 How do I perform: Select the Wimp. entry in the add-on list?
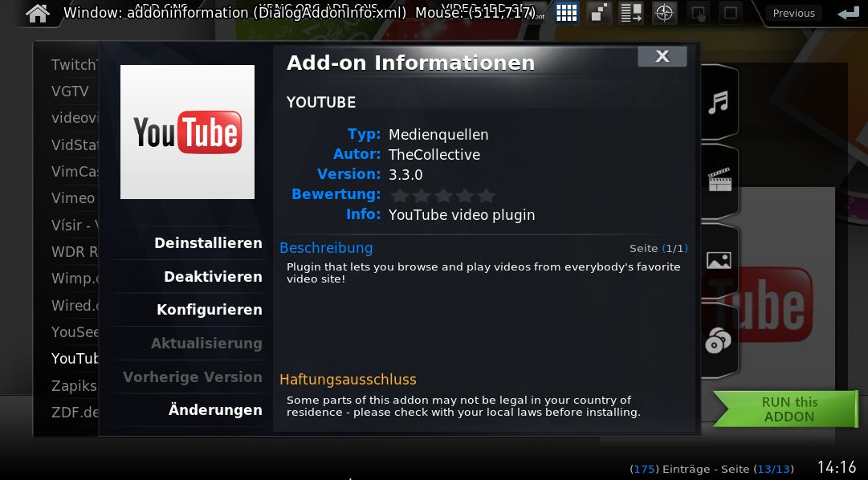[74, 278]
